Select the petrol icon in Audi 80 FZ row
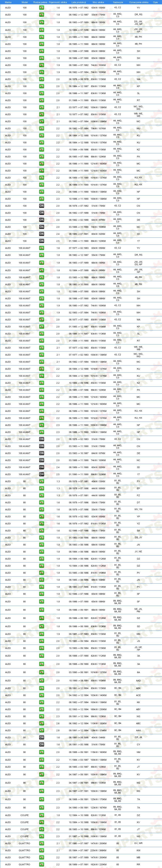162x868 pixels. click(x=41, y=495)
